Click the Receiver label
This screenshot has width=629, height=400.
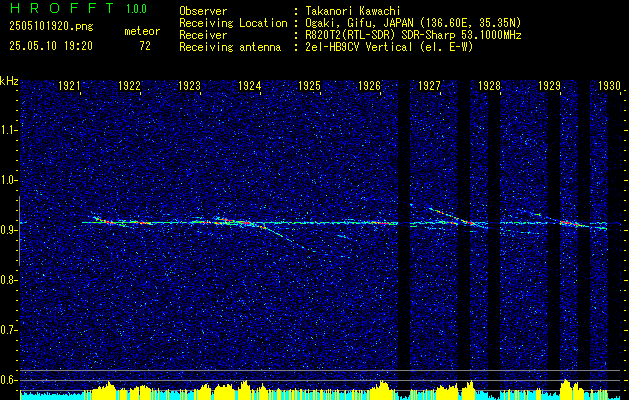(203, 35)
